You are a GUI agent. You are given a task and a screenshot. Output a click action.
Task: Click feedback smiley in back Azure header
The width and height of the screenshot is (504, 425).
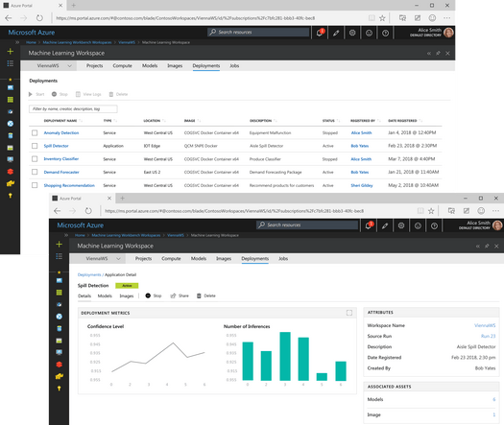[x=369, y=33]
